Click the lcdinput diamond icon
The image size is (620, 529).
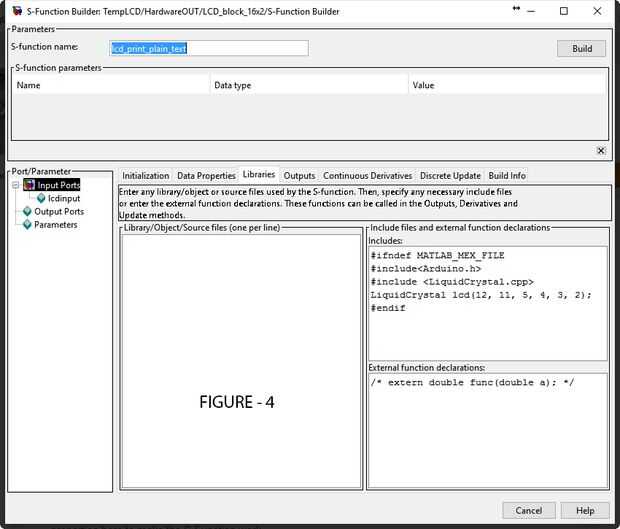41,198
